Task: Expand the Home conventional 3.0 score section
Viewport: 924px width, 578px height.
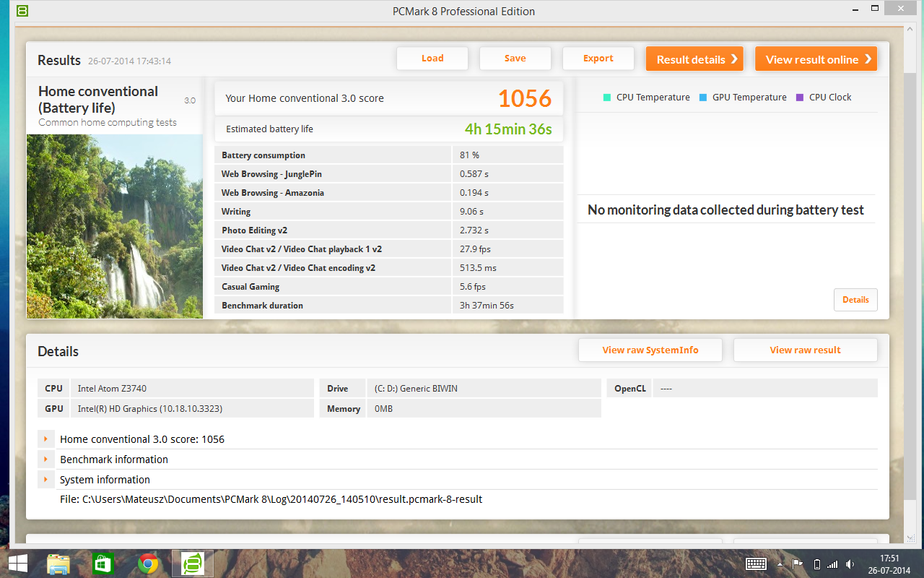Action: pyautogui.click(x=46, y=439)
